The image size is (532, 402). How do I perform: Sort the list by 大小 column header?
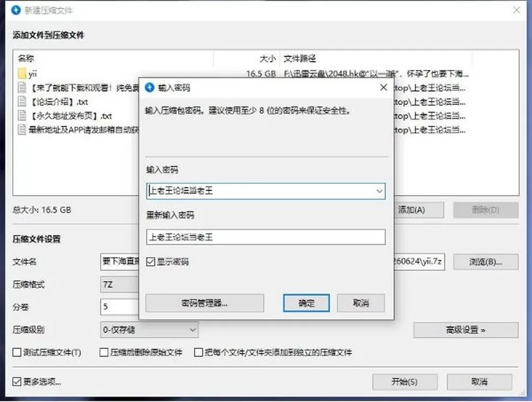pos(247,59)
